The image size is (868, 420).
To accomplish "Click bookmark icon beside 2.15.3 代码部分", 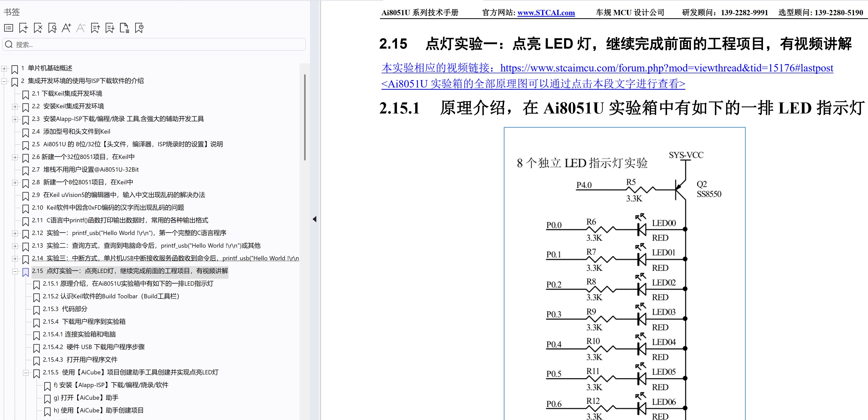I will tap(36, 310).
